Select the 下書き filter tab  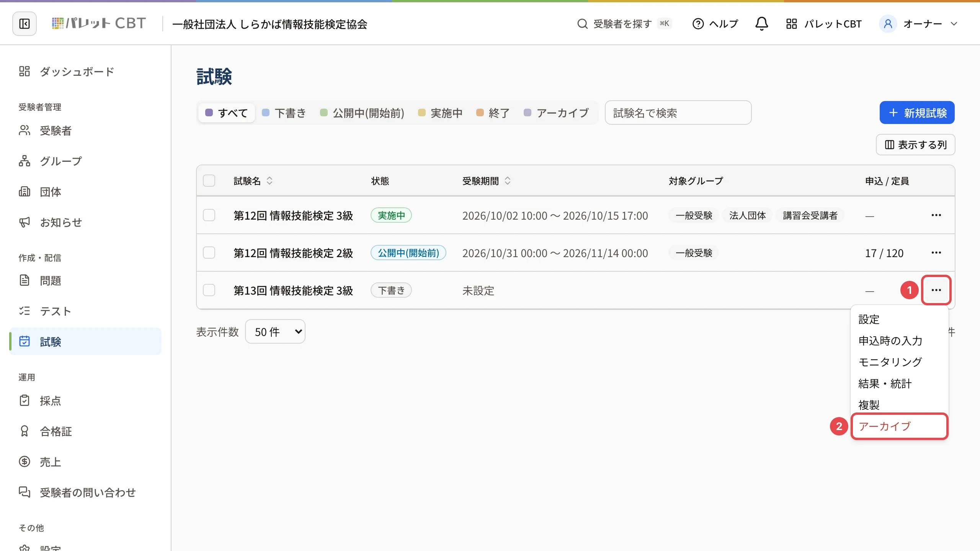284,113
